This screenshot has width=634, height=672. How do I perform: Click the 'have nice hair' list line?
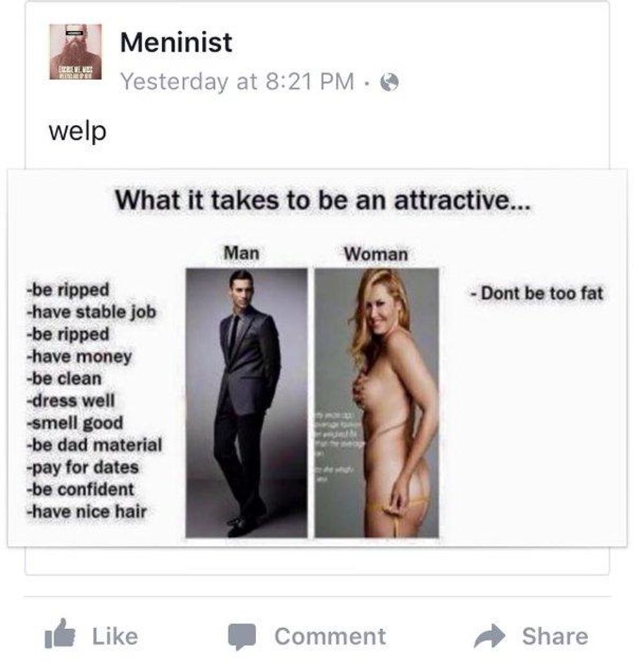[x=87, y=512]
